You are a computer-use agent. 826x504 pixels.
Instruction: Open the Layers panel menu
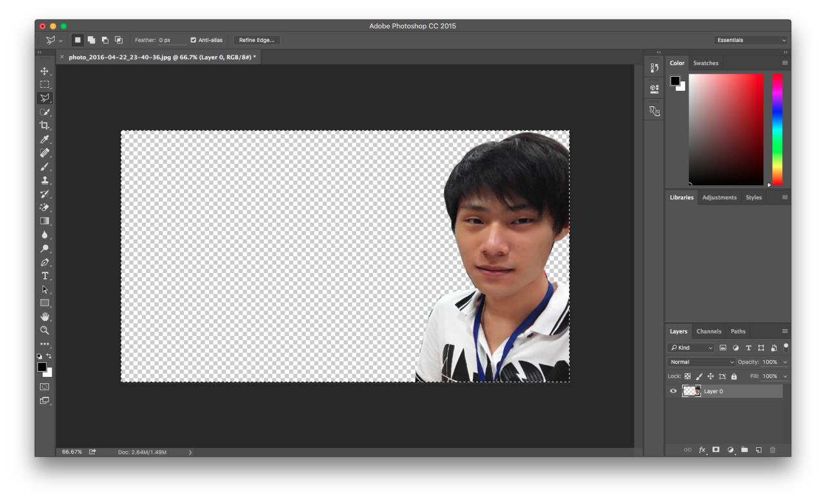pos(785,331)
